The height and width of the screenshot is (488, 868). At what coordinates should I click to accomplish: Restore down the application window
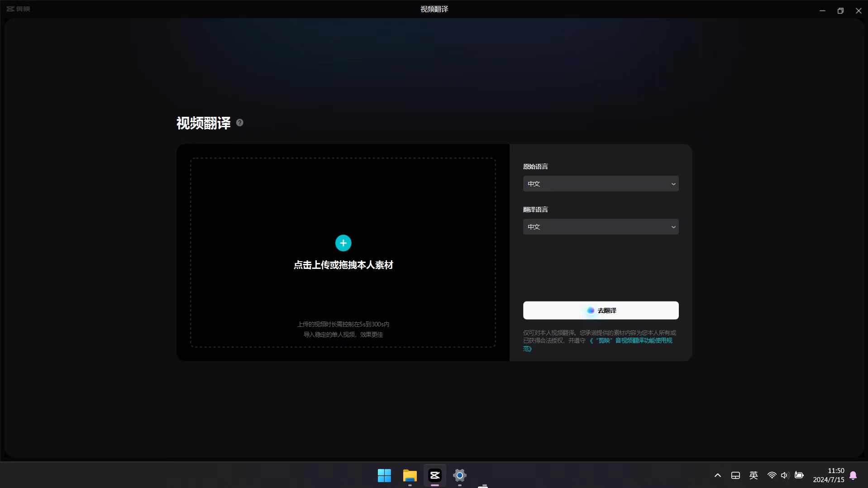point(840,10)
